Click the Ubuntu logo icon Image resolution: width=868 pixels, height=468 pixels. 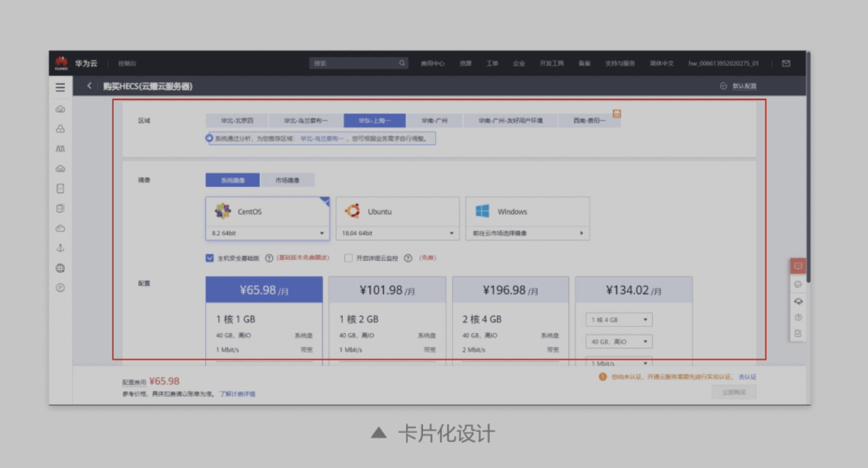coord(352,211)
